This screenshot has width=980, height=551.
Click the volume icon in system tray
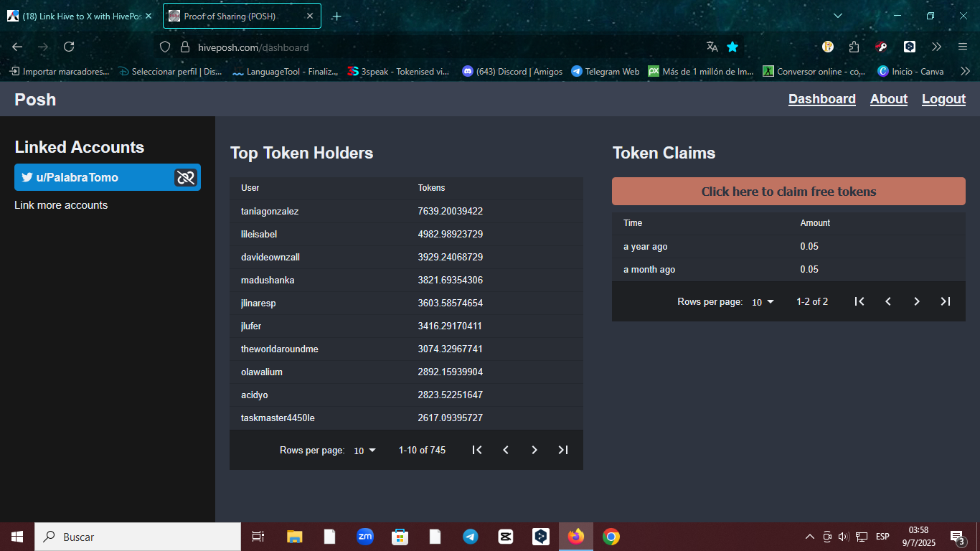pos(844,537)
